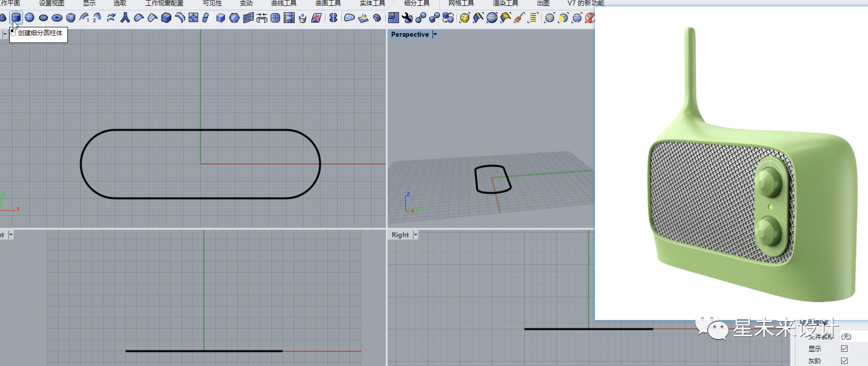Click the Y-shaped multipipe icon

click(125, 18)
